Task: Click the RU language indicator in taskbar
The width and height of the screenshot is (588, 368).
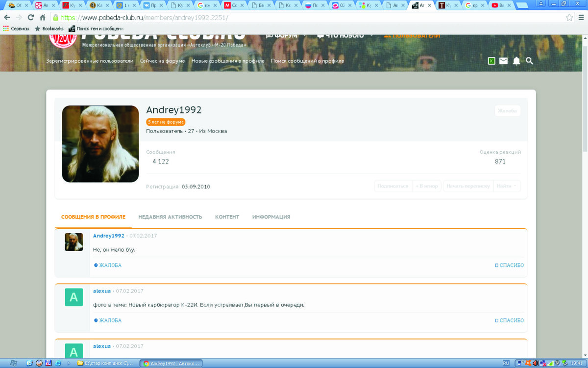Action: coord(506,363)
